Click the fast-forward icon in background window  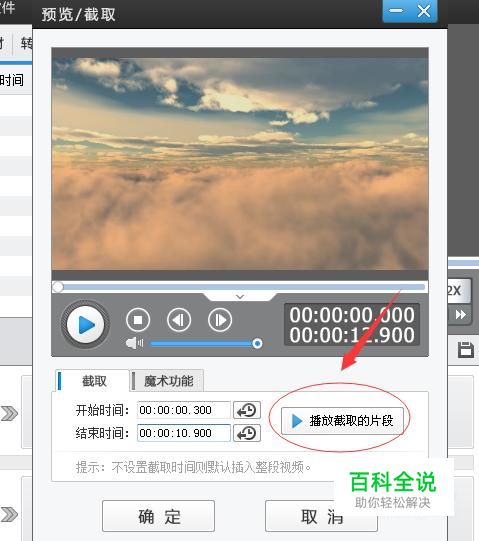460,315
